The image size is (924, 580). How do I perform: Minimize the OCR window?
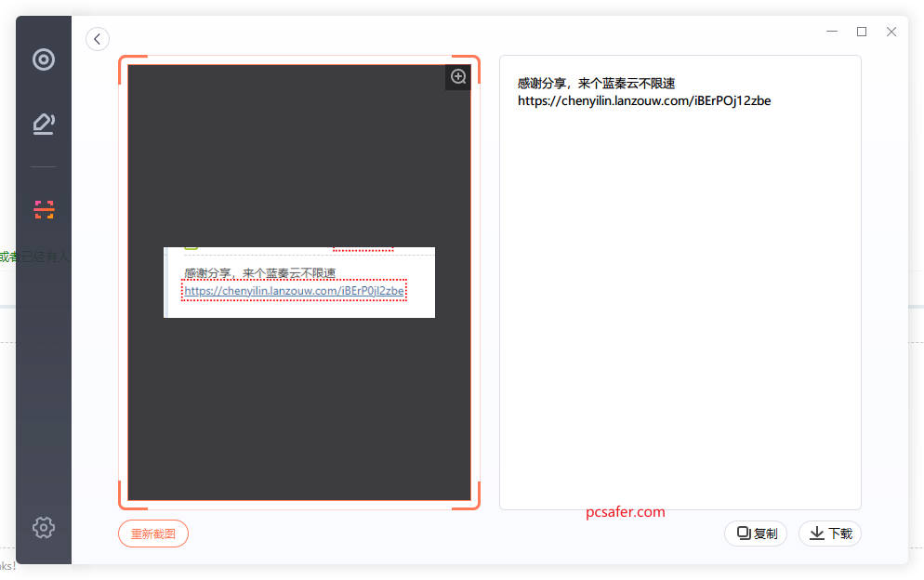pyautogui.click(x=832, y=32)
